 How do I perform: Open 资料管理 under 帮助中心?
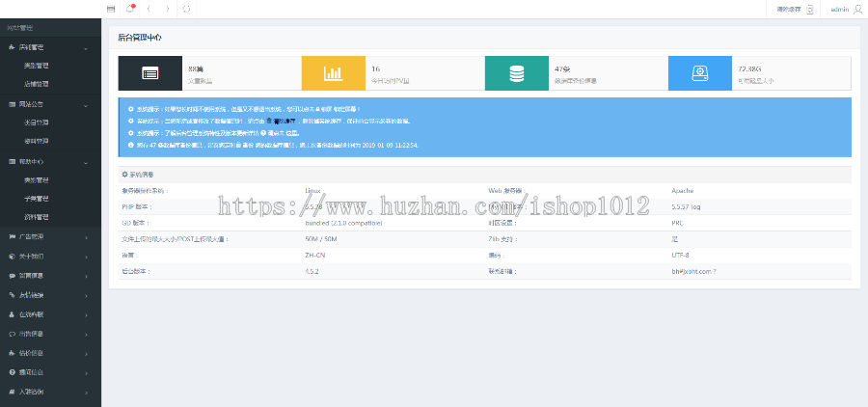point(36,216)
